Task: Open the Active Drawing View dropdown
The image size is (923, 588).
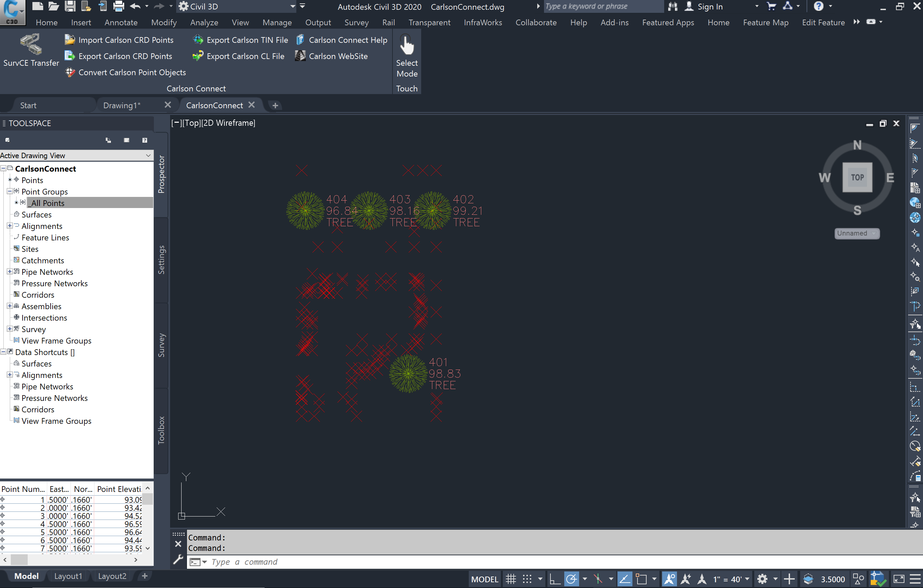Action: (x=148, y=155)
